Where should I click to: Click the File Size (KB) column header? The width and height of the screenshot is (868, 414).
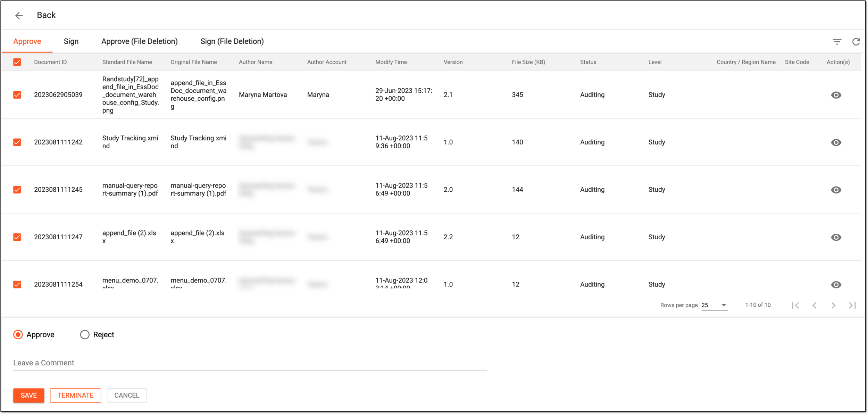(x=528, y=62)
